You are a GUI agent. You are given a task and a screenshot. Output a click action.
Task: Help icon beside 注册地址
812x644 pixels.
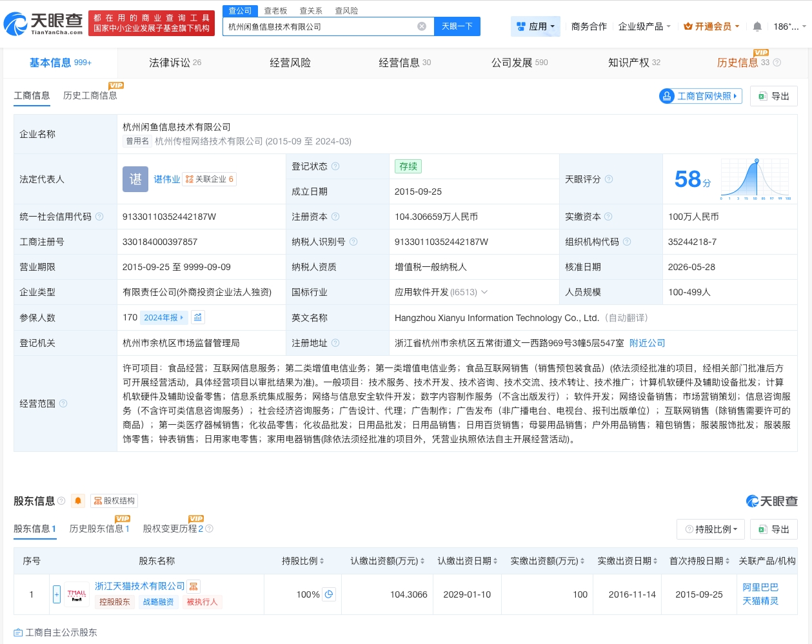click(335, 343)
